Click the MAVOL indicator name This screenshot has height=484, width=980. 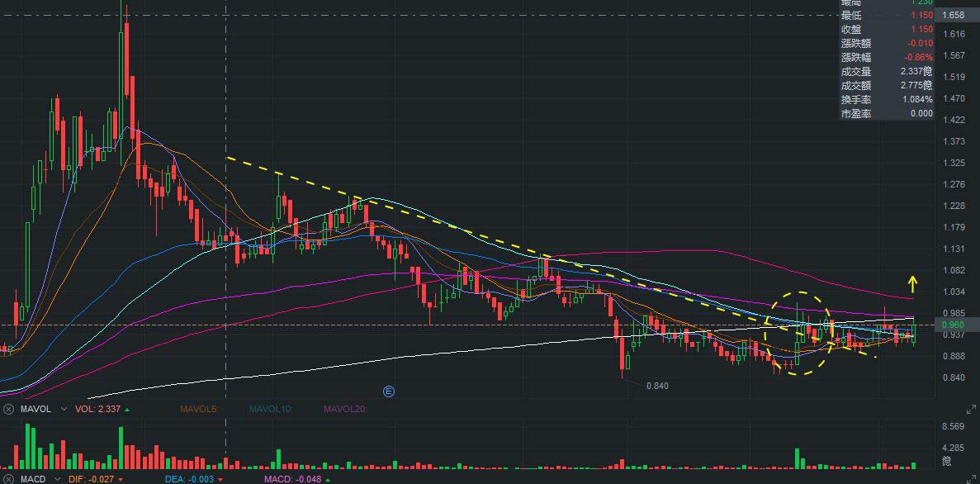(x=35, y=409)
